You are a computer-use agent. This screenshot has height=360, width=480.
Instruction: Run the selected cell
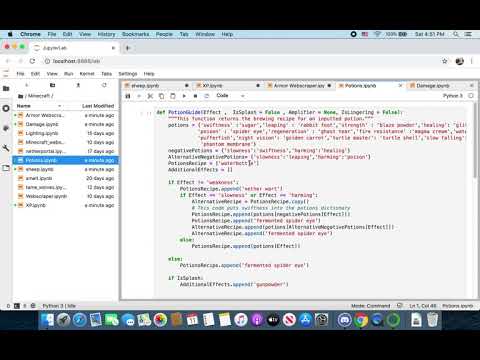point(184,96)
